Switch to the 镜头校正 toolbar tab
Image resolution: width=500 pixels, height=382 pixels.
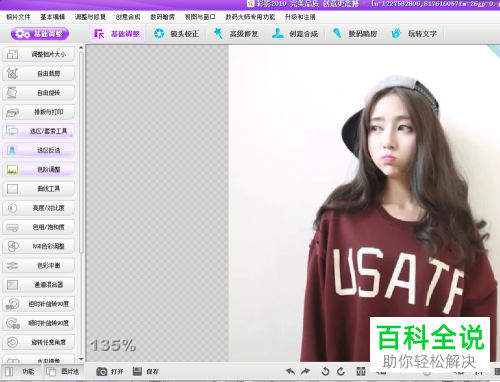tap(177, 34)
